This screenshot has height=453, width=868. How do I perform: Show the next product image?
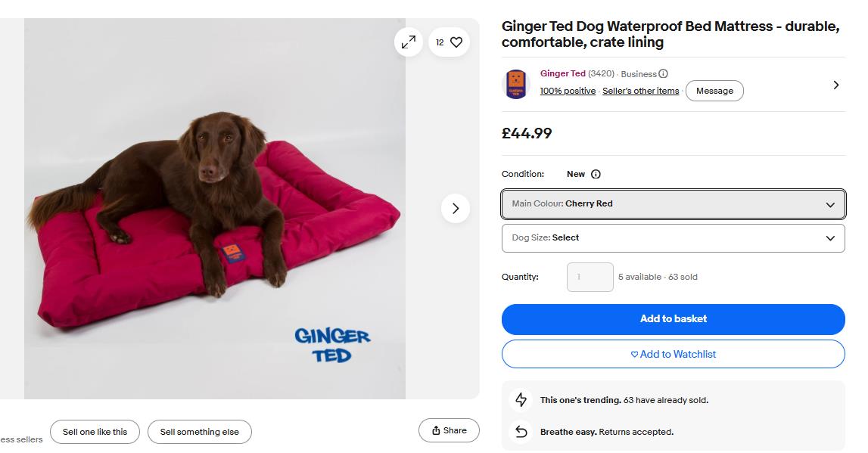tap(456, 209)
